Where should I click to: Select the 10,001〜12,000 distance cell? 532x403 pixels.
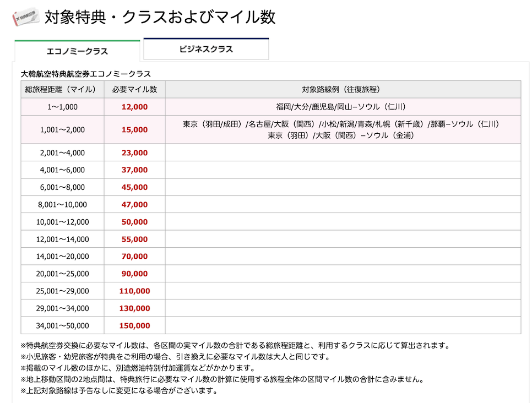pyautogui.click(x=62, y=222)
